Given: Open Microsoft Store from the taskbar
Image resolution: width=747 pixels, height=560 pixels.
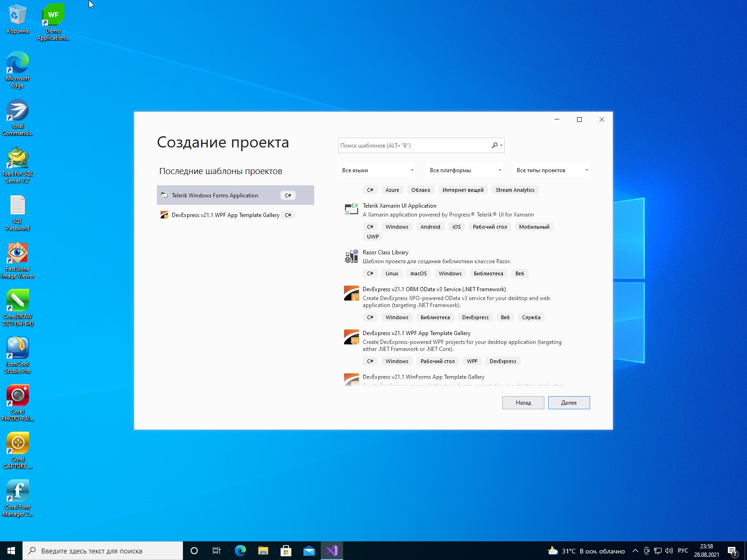Looking at the screenshot, I should 286,551.
